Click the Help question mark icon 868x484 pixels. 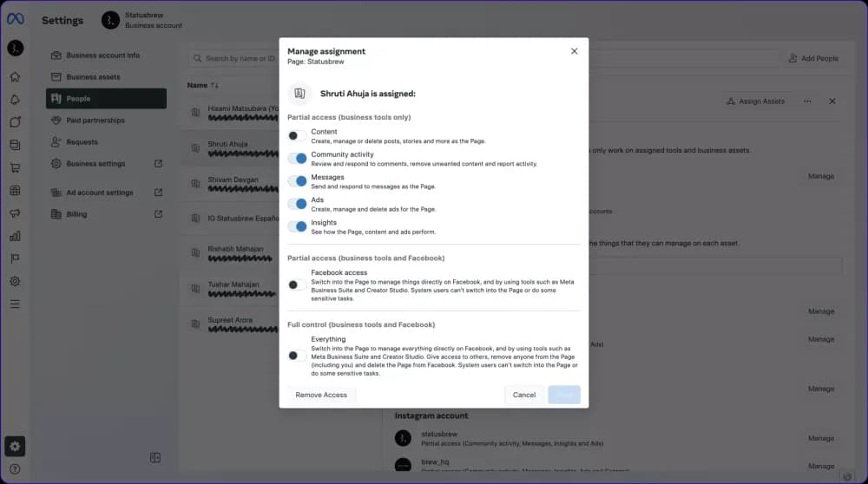click(x=15, y=469)
